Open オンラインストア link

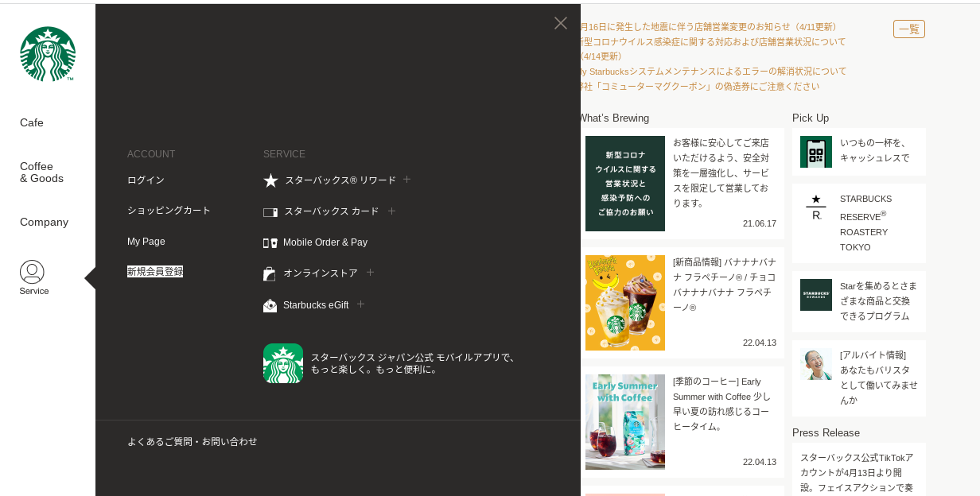(x=321, y=273)
